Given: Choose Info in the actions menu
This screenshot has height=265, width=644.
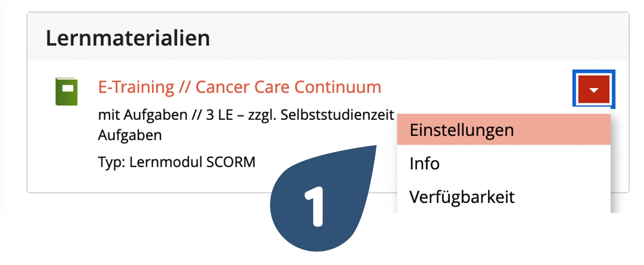Looking at the screenshot, I should pyautogui.click(x=425, y=163).
